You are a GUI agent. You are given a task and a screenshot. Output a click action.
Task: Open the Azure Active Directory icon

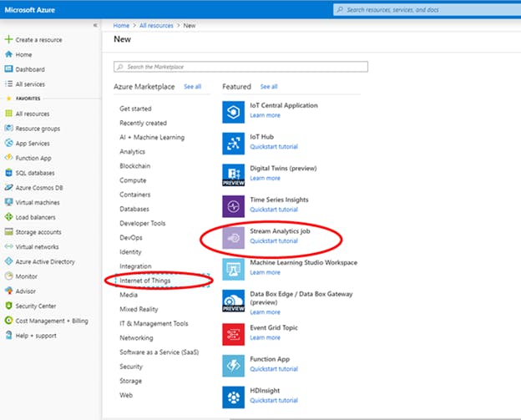8,261
